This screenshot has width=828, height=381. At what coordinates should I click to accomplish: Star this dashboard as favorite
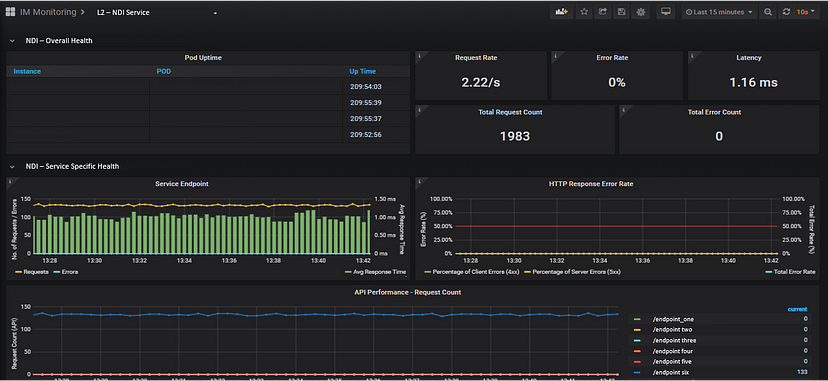584,12
